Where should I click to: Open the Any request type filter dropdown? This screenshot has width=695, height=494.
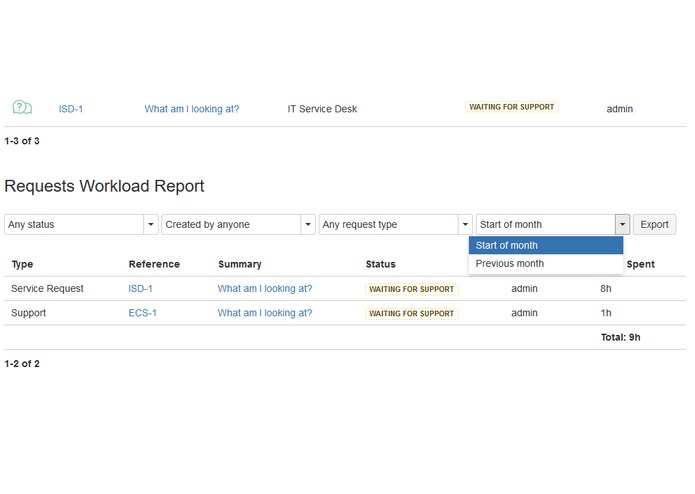click(396, 225)
